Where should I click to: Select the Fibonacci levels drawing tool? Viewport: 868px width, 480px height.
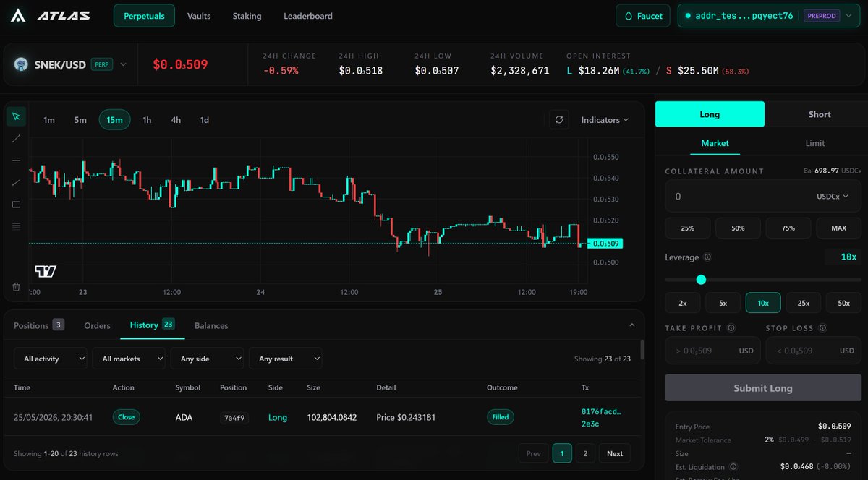click(16, 226)
